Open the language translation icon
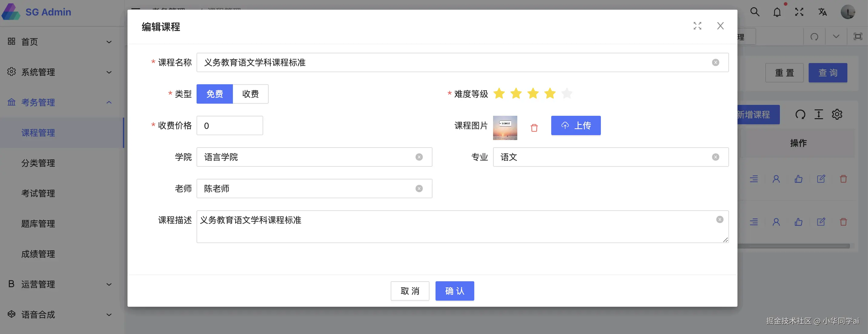Screen dimensions: 868x334 point(822,12)
